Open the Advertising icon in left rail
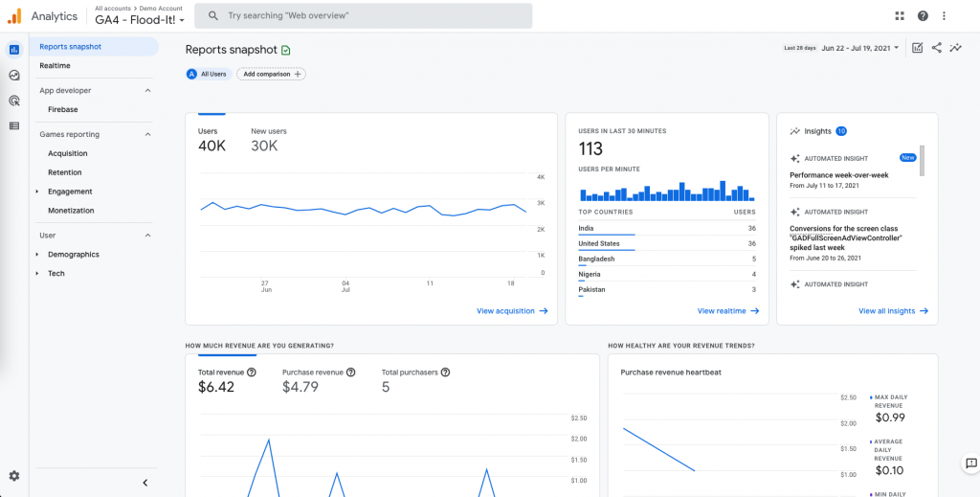980x497 pixels. click(14, 101)
